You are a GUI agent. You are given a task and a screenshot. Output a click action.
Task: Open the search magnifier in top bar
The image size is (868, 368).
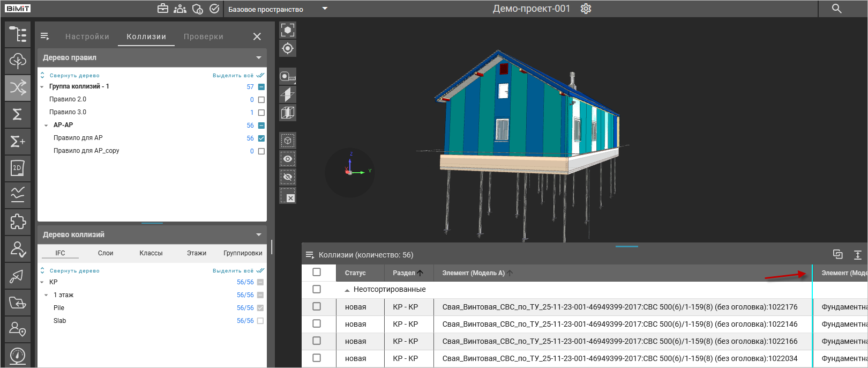click(836, 9)
